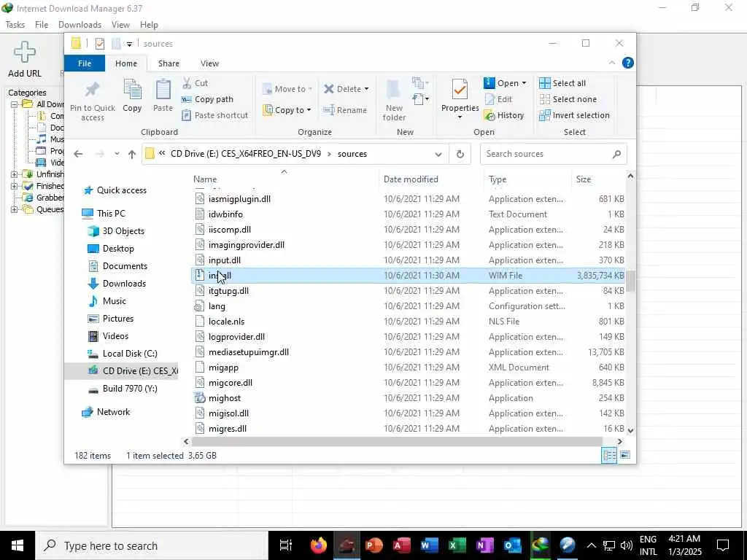
Task: Click the Edit button in Open group
Action: coord(499,99)
